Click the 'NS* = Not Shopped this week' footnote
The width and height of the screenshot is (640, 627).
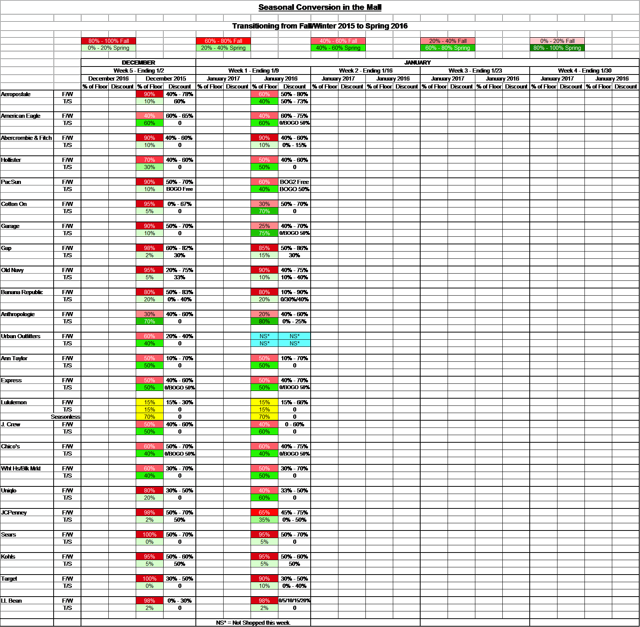tap(253, 623)
